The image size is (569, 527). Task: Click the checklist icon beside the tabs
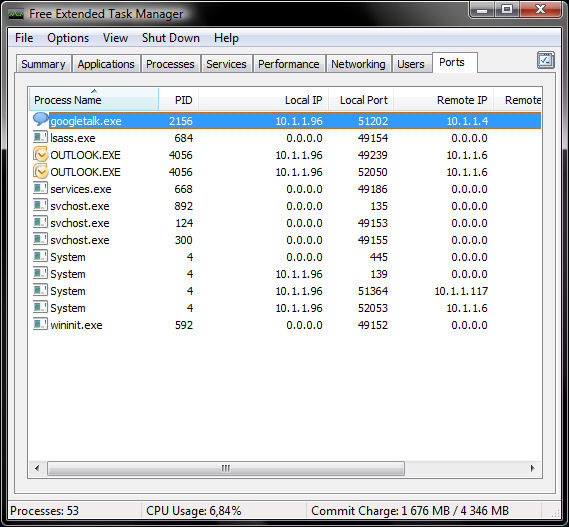(545, 60)
